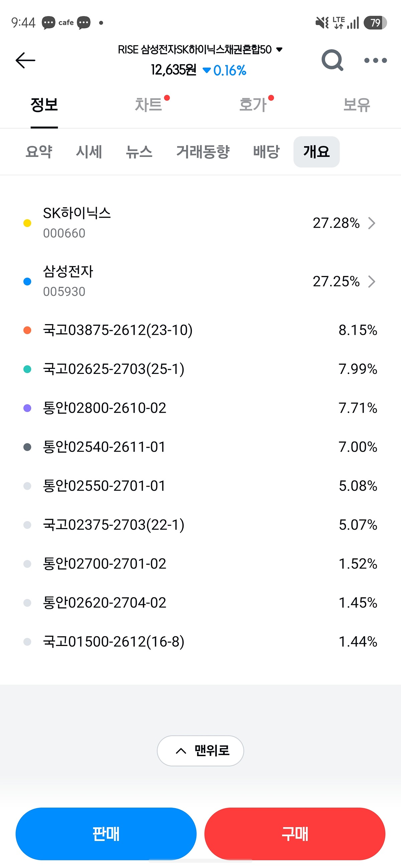Expand the ETF name dropdown arrow
The image size is (401, 868).
279,49
